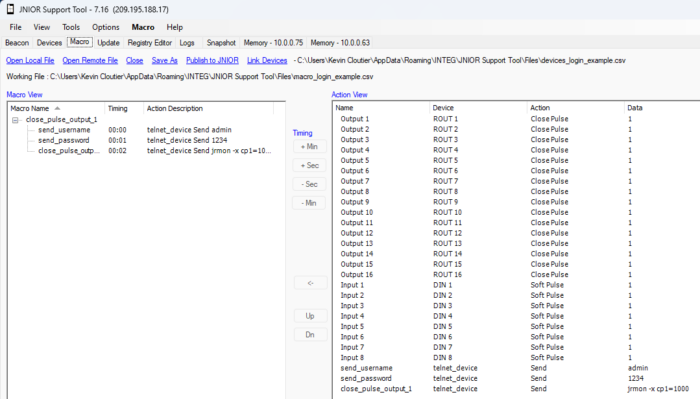Click the JNIOR Support Tool title bar icon
Screen dimensions: 700x399
point(10,9)
